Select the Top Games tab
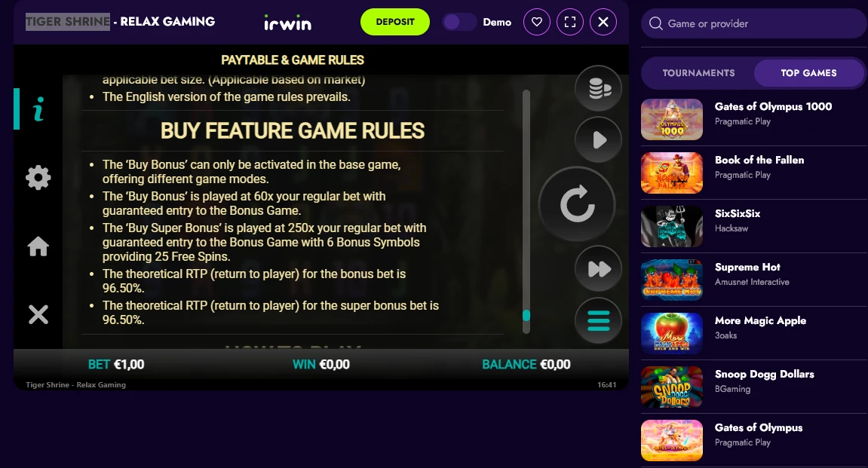 click(808, 73)
